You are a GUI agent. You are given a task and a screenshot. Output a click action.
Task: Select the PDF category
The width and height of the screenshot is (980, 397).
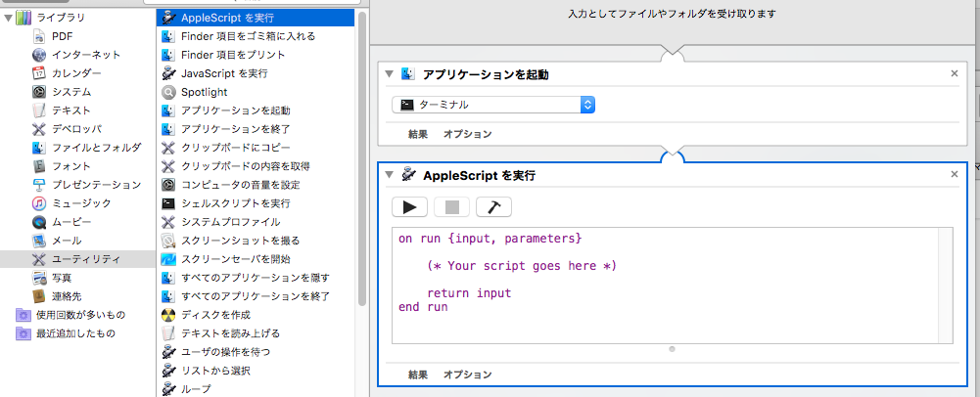[63, 36]
